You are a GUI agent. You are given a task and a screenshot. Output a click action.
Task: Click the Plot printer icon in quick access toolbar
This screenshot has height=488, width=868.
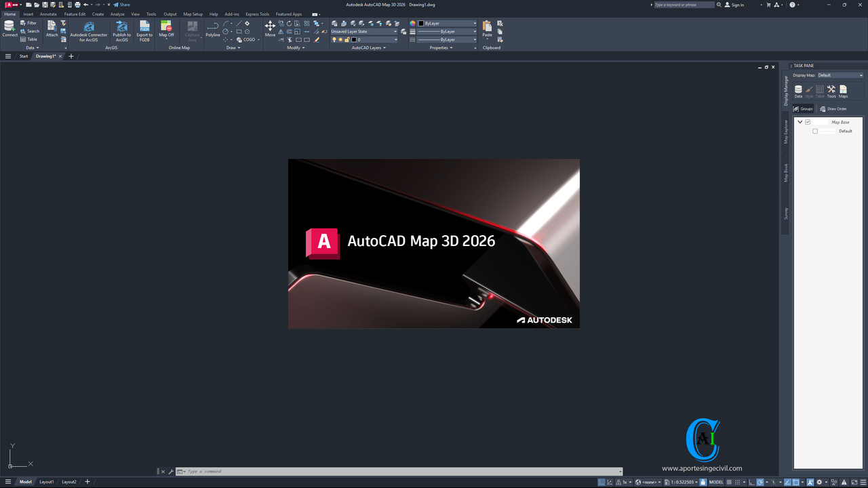coord(78,5)
